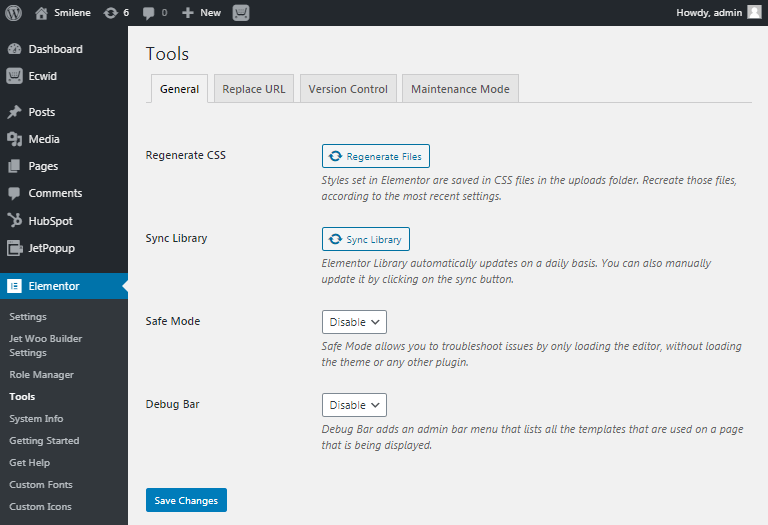Select the Elementor menu item
The image size is (768, 525).
pos(64,286)
